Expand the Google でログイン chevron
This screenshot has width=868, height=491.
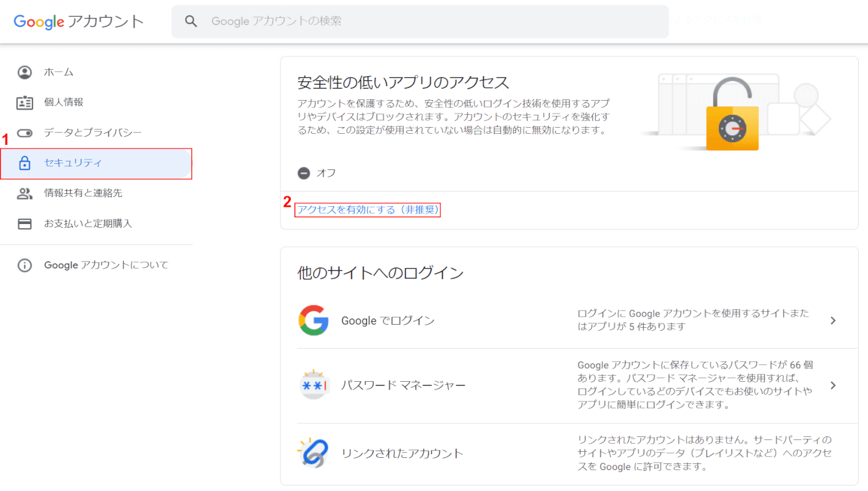[833, 320]
